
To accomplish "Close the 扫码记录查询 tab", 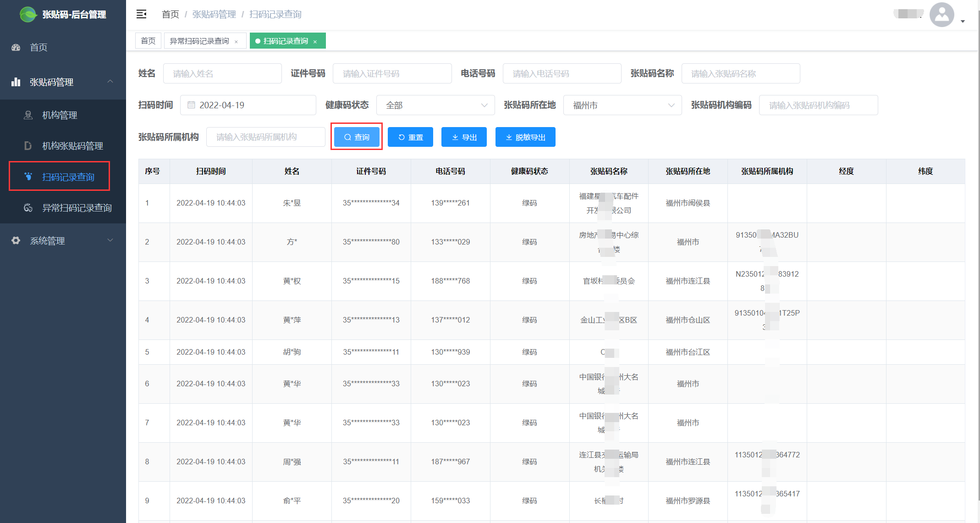I will coord(315,42).
